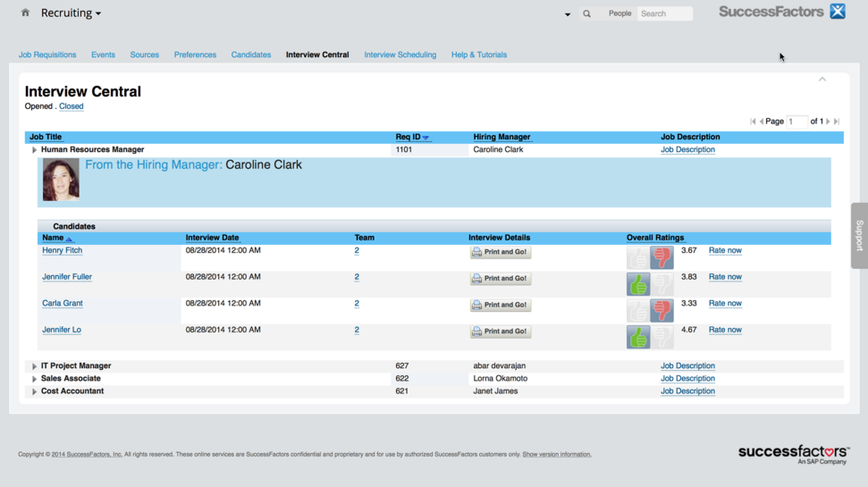
Task: Give Jennifer Fuller a thumbs down
Action: point(662,284)
